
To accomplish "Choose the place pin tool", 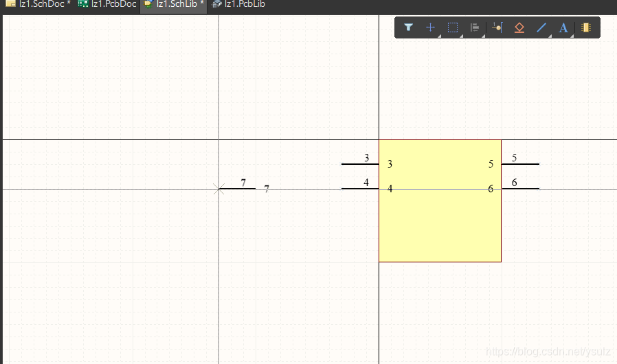I will 497,27.
